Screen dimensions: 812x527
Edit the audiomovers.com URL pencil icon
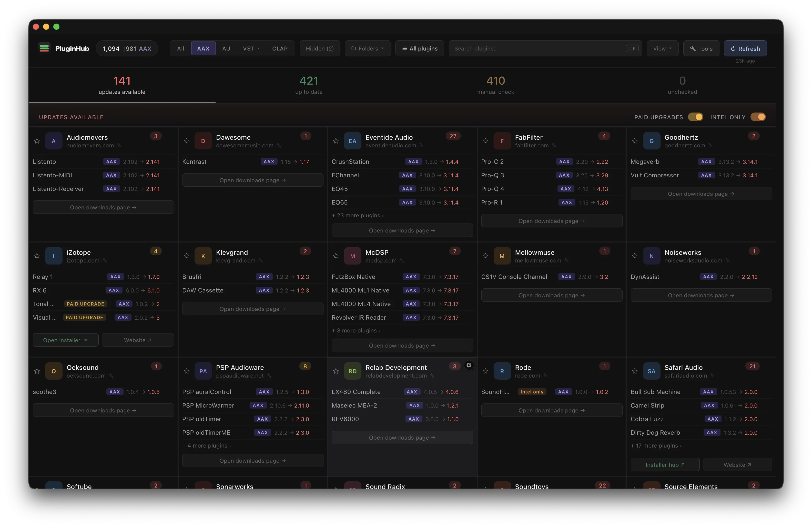[x=119, y=146]
